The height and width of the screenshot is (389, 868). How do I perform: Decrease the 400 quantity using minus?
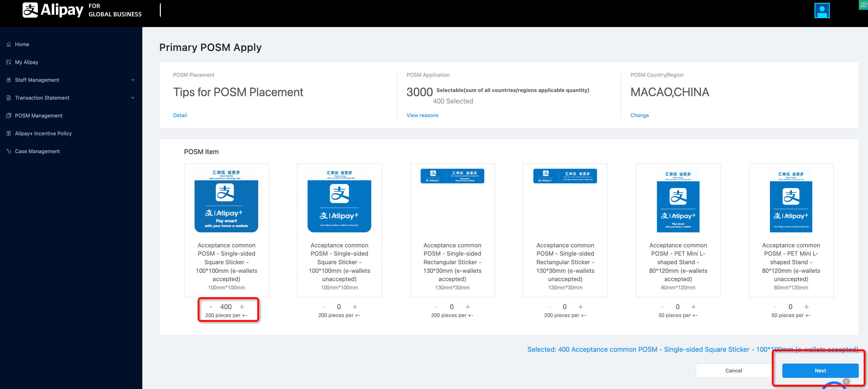(210, 307)
